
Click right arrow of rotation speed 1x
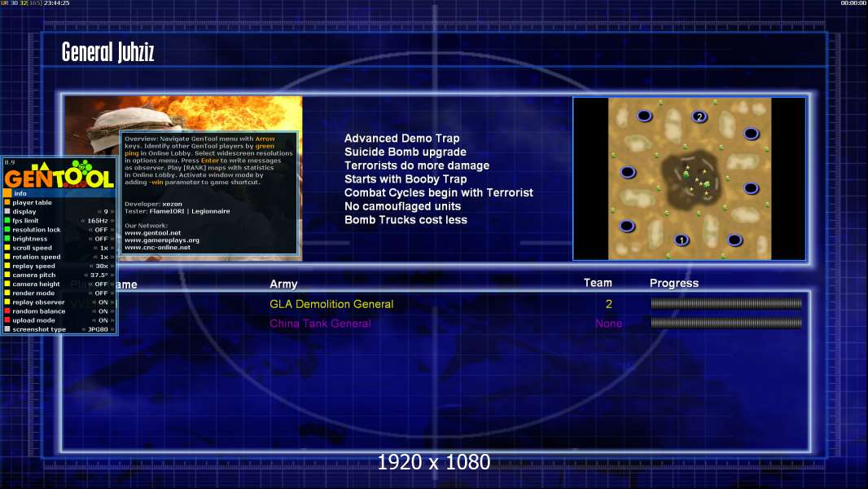(112, 257)
